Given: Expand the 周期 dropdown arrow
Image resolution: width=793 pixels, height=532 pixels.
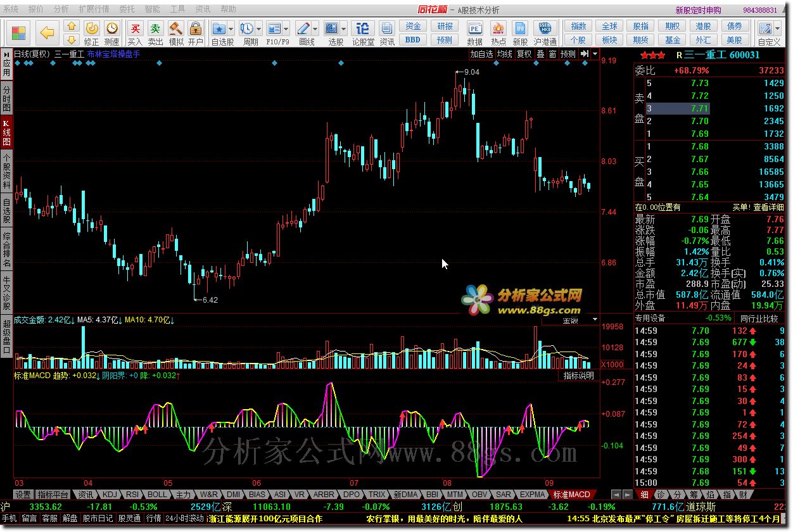Looking at the screenshot, I should tap(258, 29).
